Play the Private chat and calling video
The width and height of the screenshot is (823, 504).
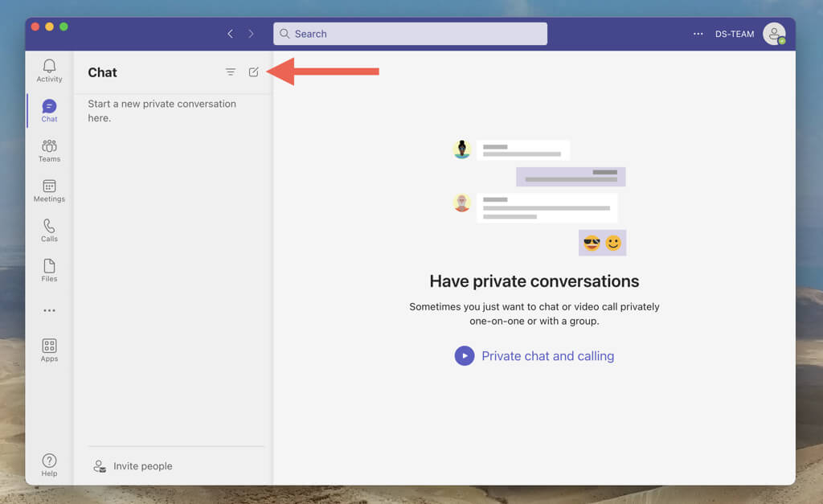(465, 356)
